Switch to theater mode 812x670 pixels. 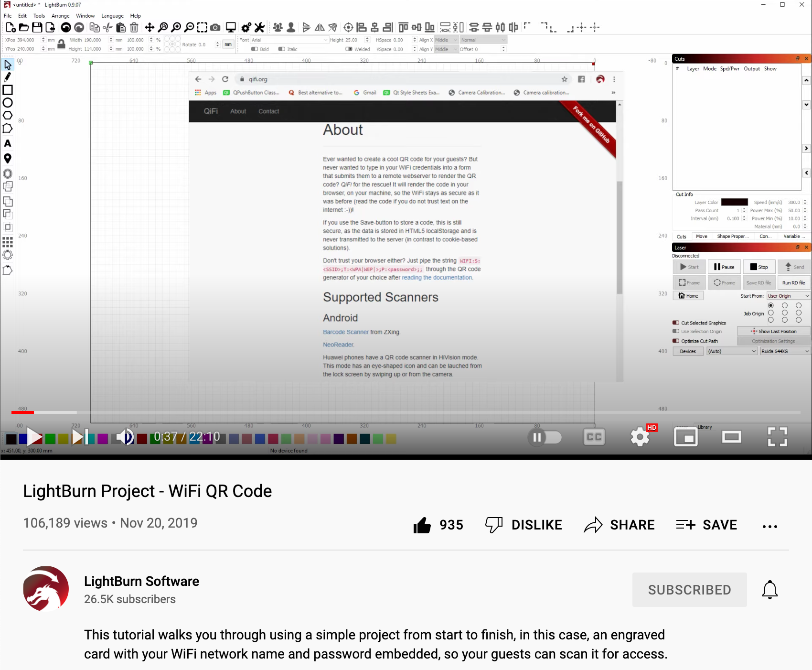731,437
